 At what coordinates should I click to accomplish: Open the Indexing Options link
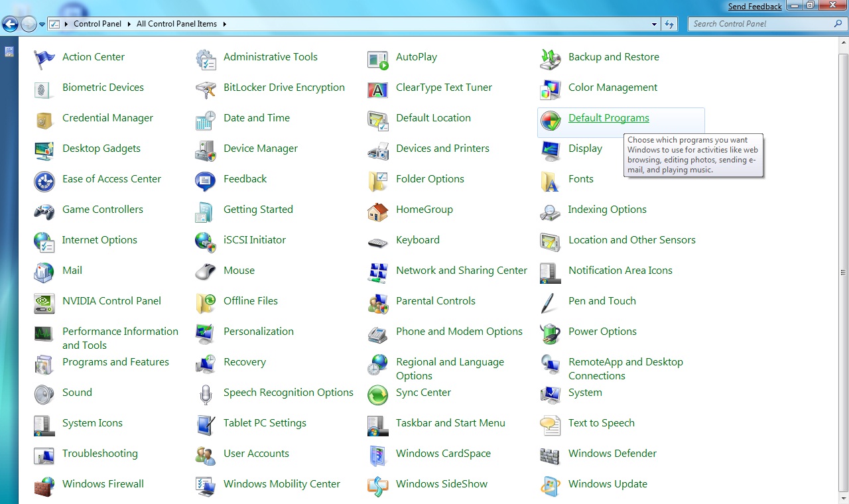coord(608,210)
